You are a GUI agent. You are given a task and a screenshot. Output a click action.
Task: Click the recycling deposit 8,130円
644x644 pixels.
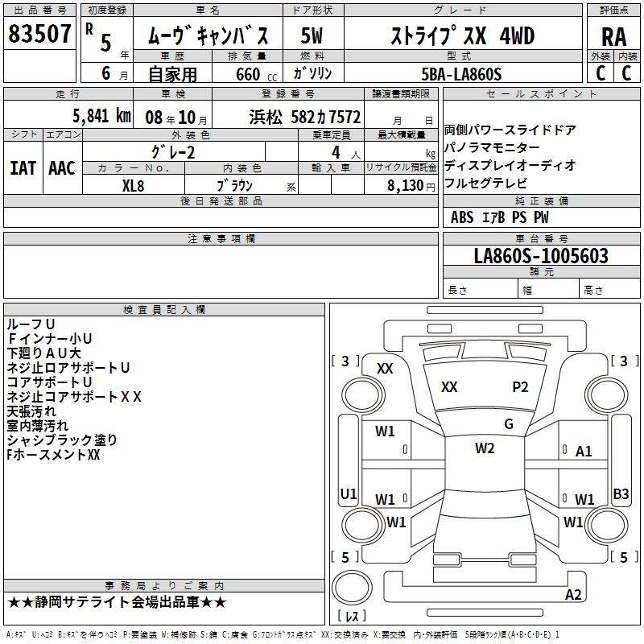pos(411,186)
